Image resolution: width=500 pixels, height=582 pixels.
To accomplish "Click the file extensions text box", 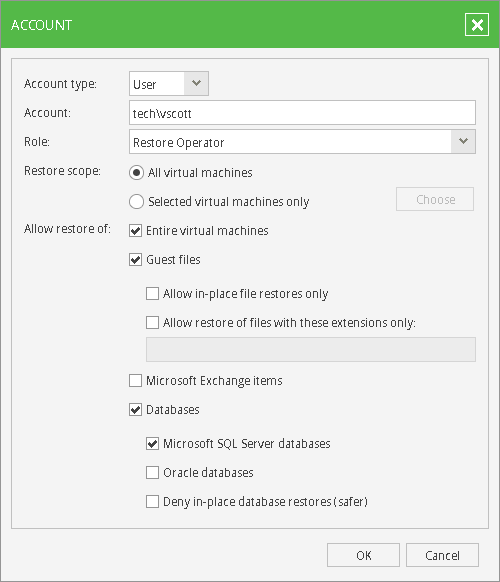I will click(x=311, y=349).
